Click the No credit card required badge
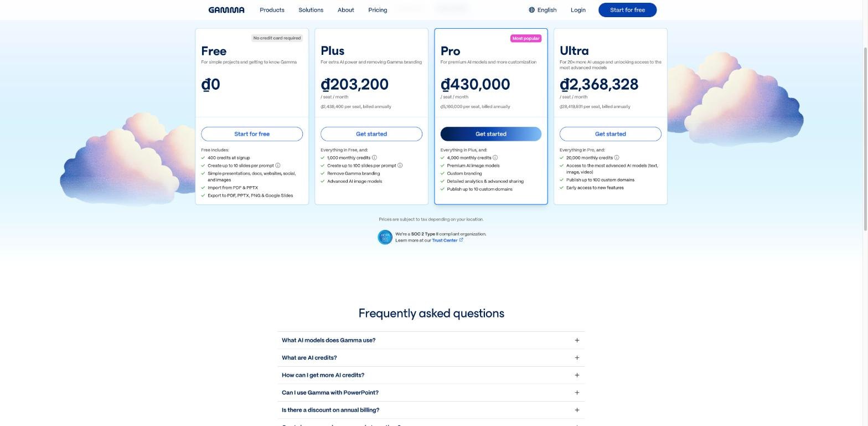The image size is (868, 426). (277, 38)
